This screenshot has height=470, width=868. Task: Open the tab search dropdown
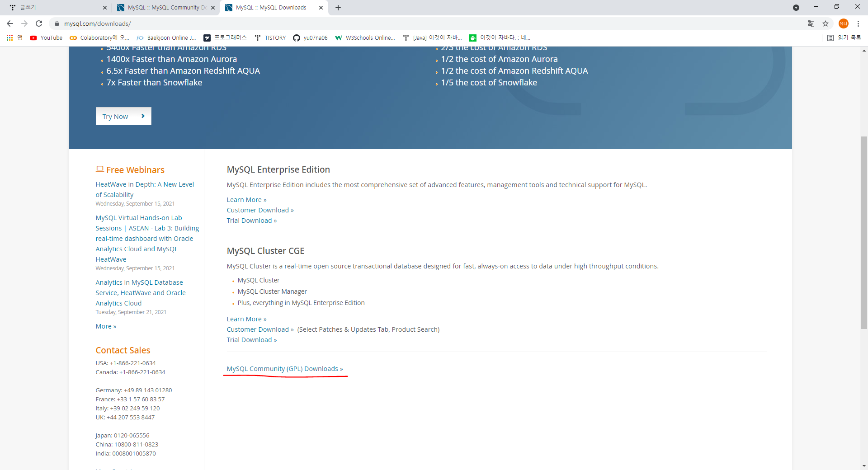pos(796,8)
